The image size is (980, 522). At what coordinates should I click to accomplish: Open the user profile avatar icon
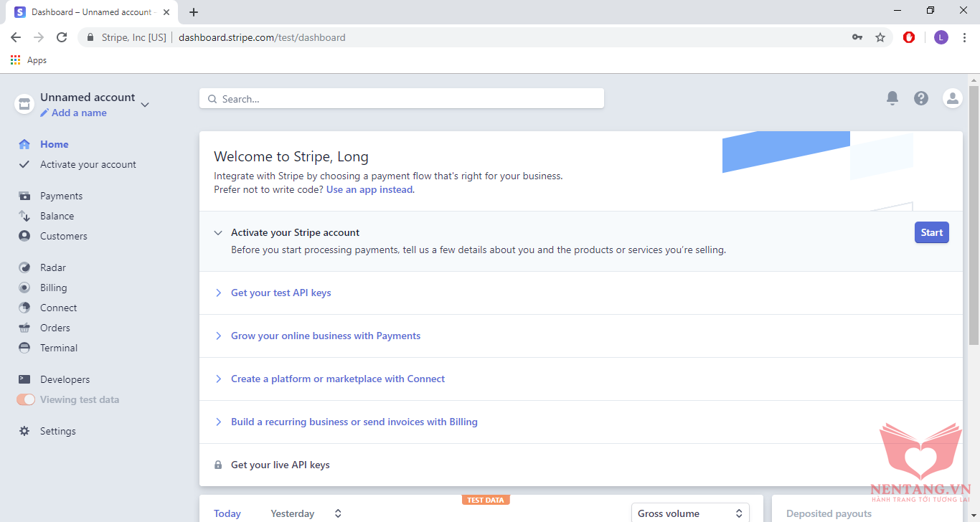(952, 98)
